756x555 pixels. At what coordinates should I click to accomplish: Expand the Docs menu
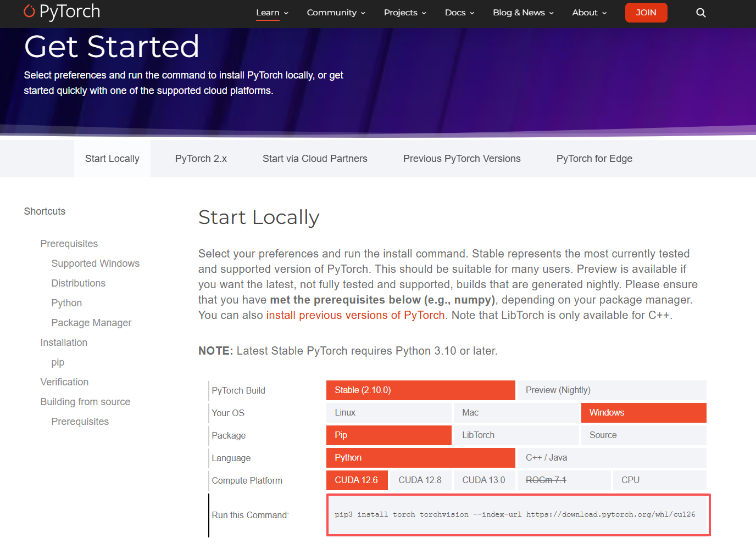pyautogui.click(x=460, y=13)
